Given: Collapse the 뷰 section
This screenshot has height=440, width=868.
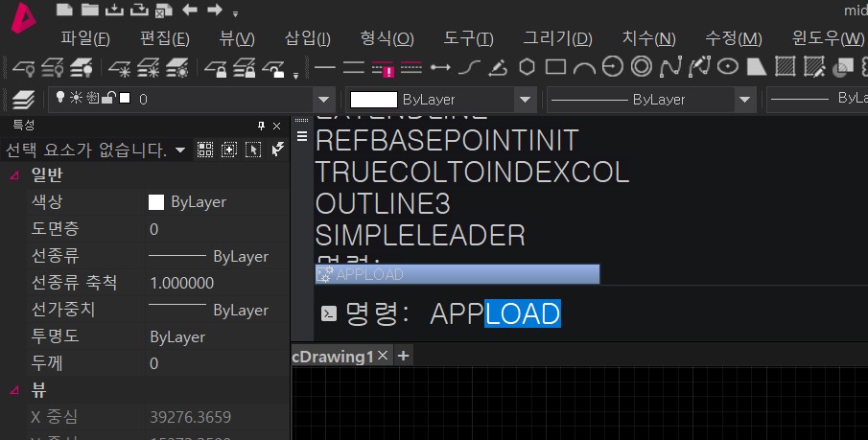Looking at the screenshot, I should pyautogui.click(x=14, y=391).
